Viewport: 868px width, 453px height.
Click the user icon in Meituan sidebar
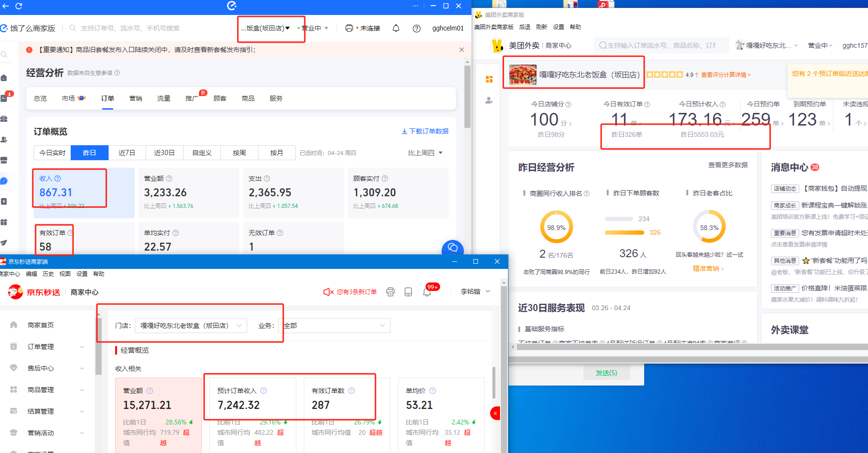click(x=489, y=100)
